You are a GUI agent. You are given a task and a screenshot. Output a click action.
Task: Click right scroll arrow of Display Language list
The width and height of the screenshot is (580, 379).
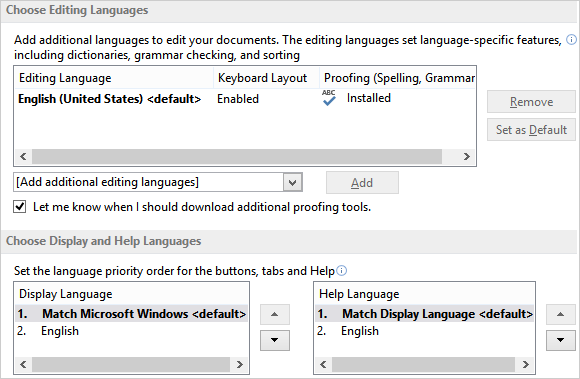[240, 365]
